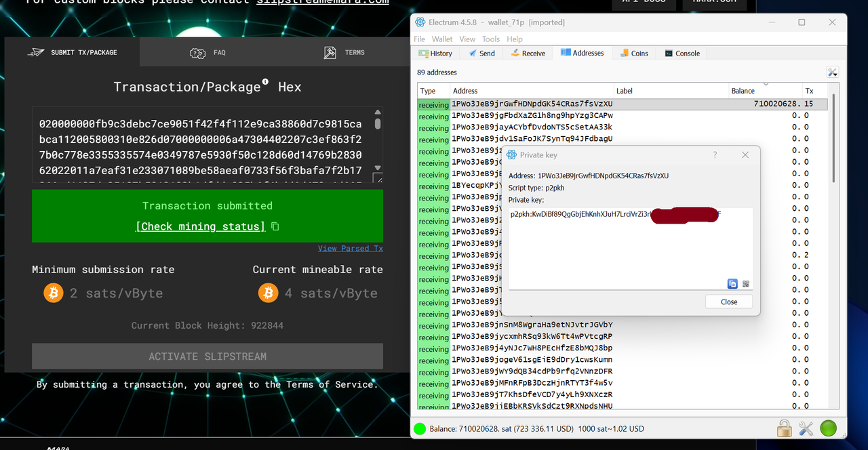The height and width of the screenshot is (450, 868).
Task: Open the History tab in Electrum
Action: click(435, 53)
